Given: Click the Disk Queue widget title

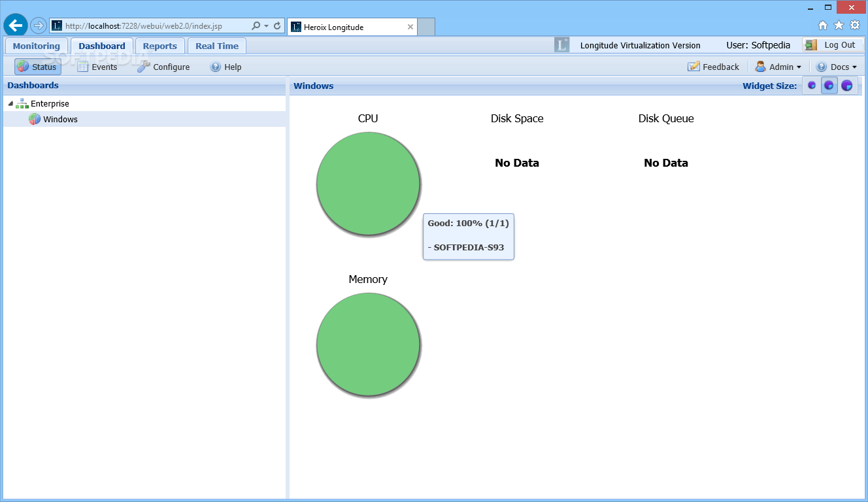Looking at the screenshot, I should click(666, 118).
